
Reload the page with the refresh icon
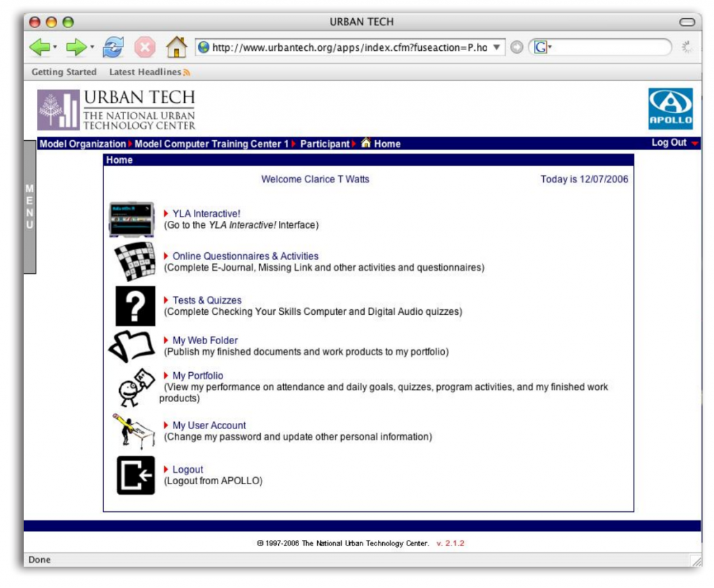[x=113, y=47]
